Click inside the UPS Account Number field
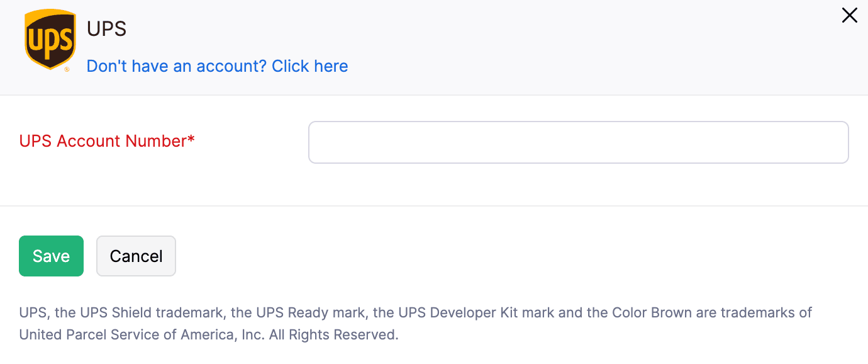Screen dimensions: 868x364 578,142
